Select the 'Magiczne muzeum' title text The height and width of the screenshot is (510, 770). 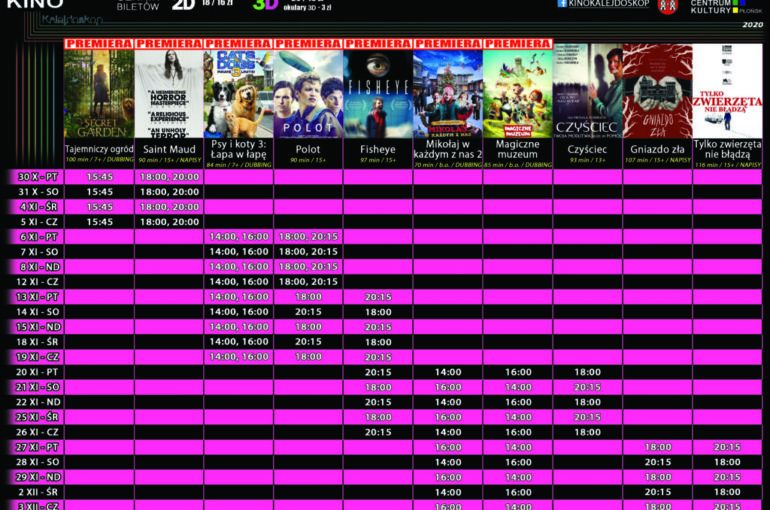(518, 149)
